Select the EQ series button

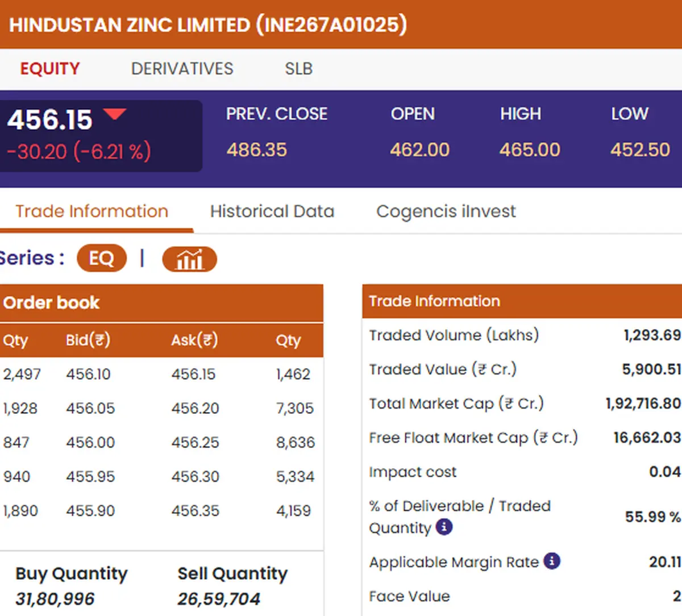click(102, 259)
